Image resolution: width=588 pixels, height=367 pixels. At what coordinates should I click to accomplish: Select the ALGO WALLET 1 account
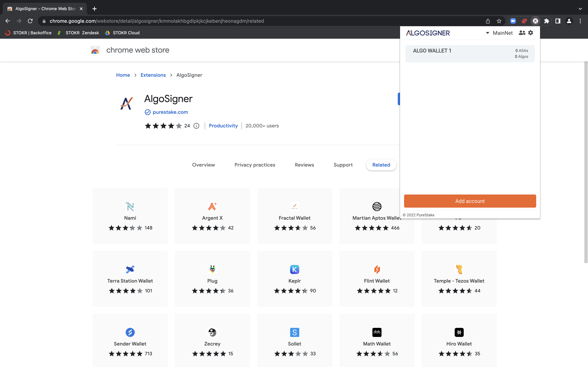(470, 54)
